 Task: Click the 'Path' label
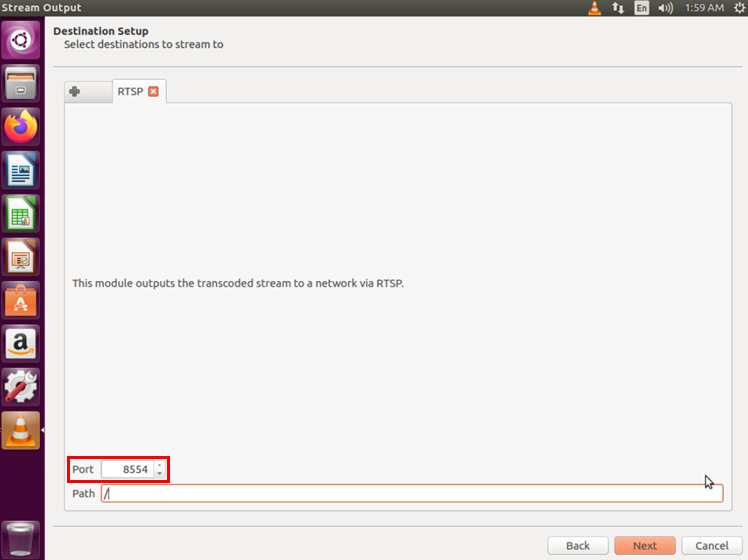coord(83,494)
